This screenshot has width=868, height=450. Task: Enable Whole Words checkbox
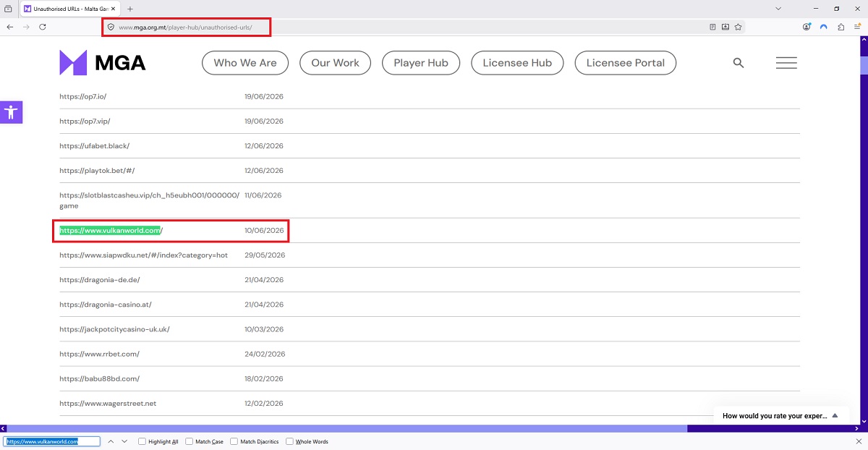click(x=290, y=441)
